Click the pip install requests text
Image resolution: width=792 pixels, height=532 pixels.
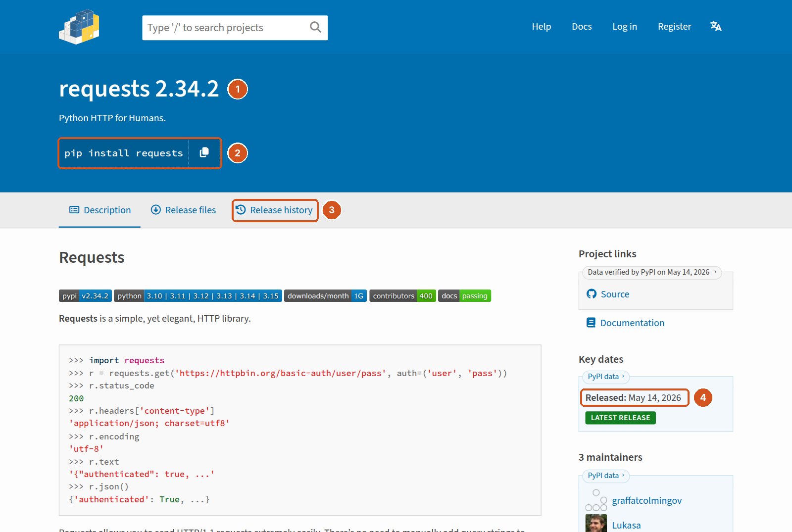point(124,153)
